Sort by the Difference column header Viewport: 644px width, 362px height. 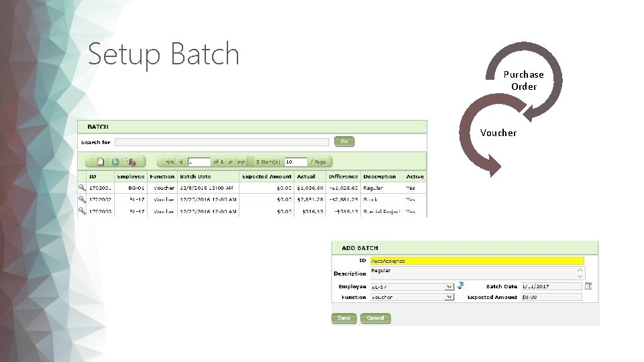(343, 176)
